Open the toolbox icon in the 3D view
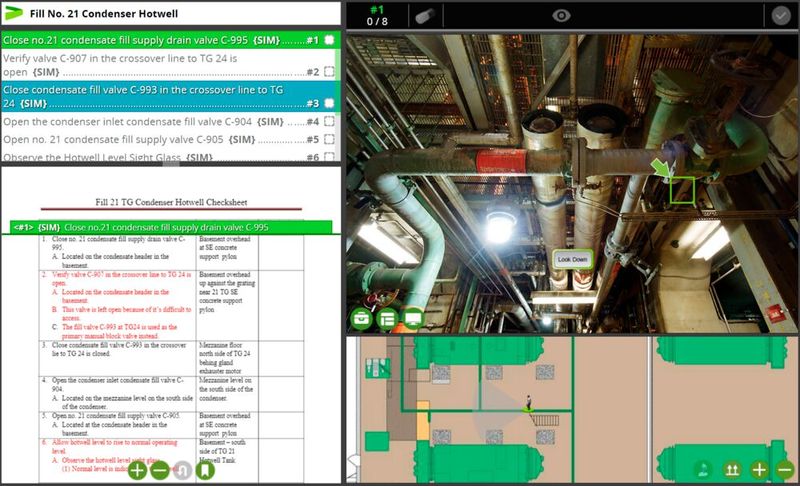800x486 pixels. (x=361, y=319)
